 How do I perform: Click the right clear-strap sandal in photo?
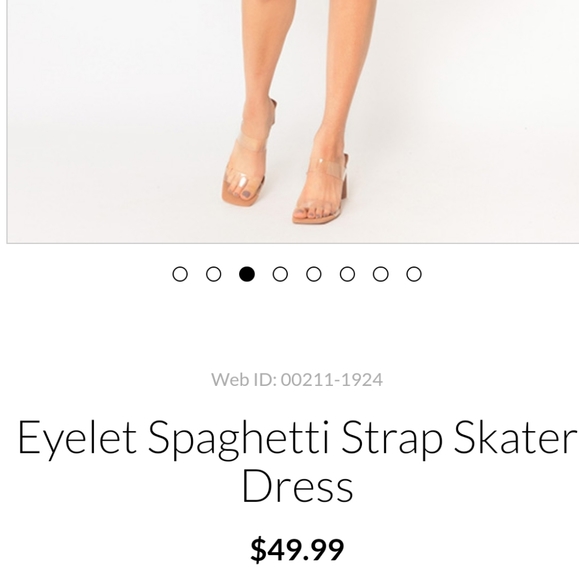(x=321, y=189)
